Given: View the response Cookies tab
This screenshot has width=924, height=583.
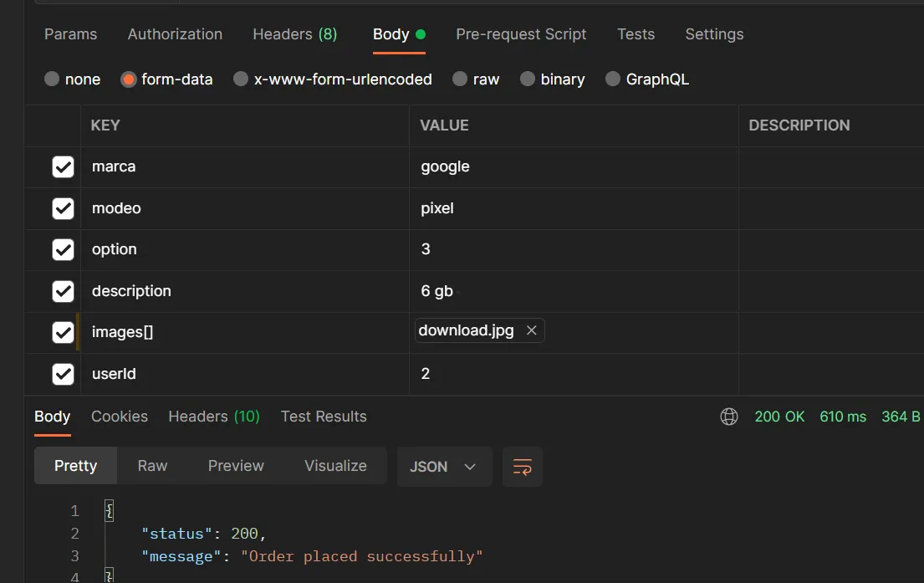Looking at the screenshot, I should pyautogui.click(x=120, y=417).
